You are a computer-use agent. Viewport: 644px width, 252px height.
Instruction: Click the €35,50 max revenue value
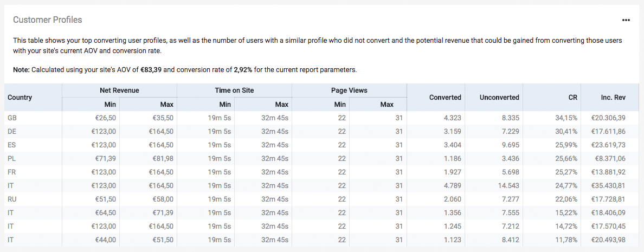[x=164, y=118]
